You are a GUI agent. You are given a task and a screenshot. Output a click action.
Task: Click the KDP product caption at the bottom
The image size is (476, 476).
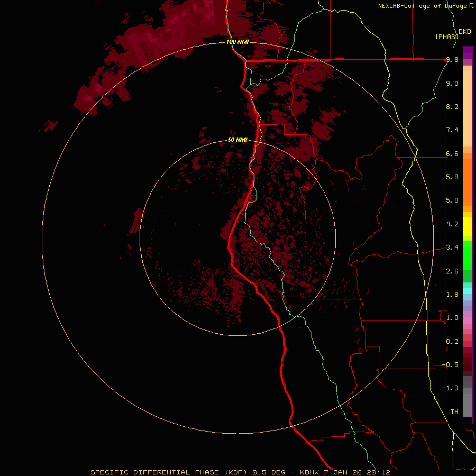(240, 472)
